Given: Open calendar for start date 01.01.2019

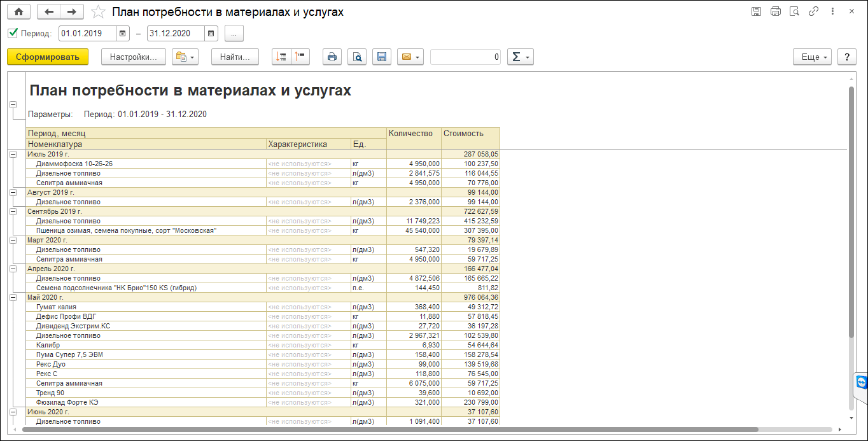Looking at the screenshot, I should pyautogui.click(x=123, y=33).
